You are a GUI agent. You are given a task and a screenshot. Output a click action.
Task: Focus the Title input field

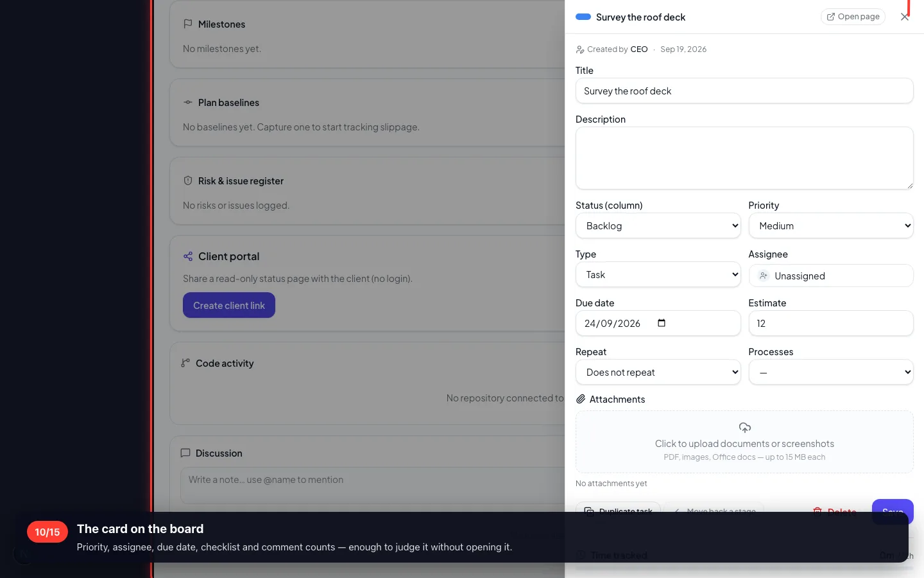coord(744,91)
